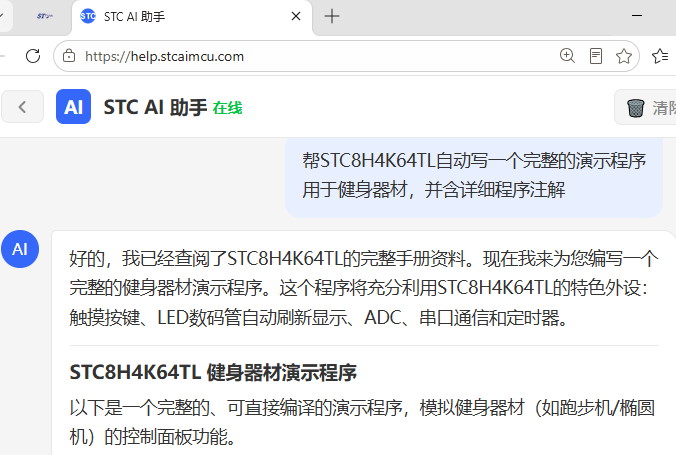This screenshot has height=455, width=676.
Task: Zoom the page with the magnifier icon
Action: click(x=567, y=56)
